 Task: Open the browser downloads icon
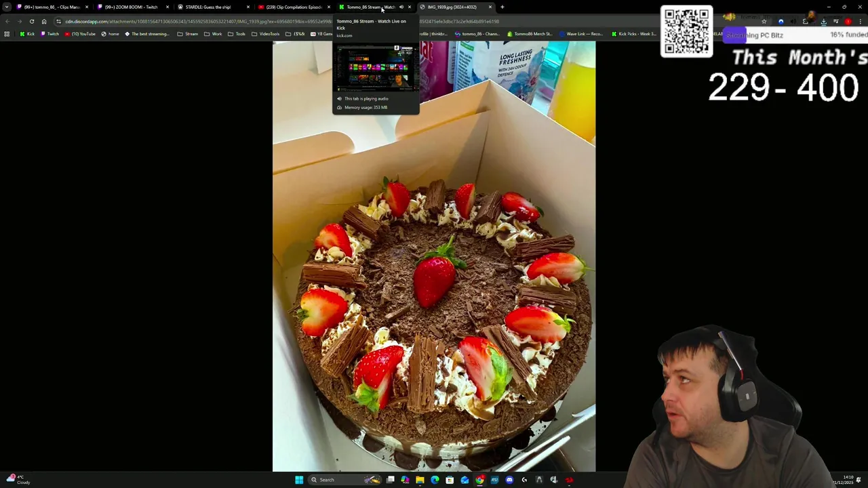point(823,21)
